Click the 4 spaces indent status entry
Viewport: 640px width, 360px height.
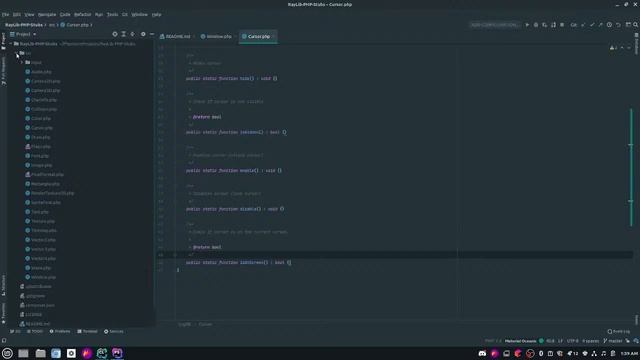(x=591, y=341)
